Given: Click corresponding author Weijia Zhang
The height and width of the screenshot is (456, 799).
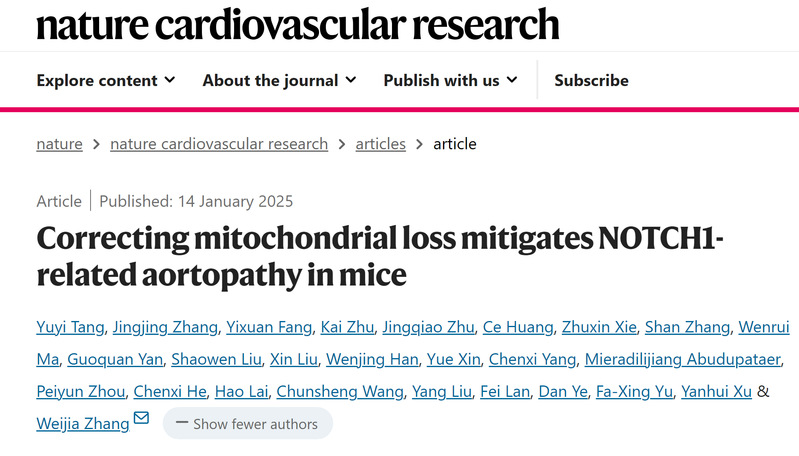Looking at the screenshot, I should pyautogui.click(x=82, y=424).
